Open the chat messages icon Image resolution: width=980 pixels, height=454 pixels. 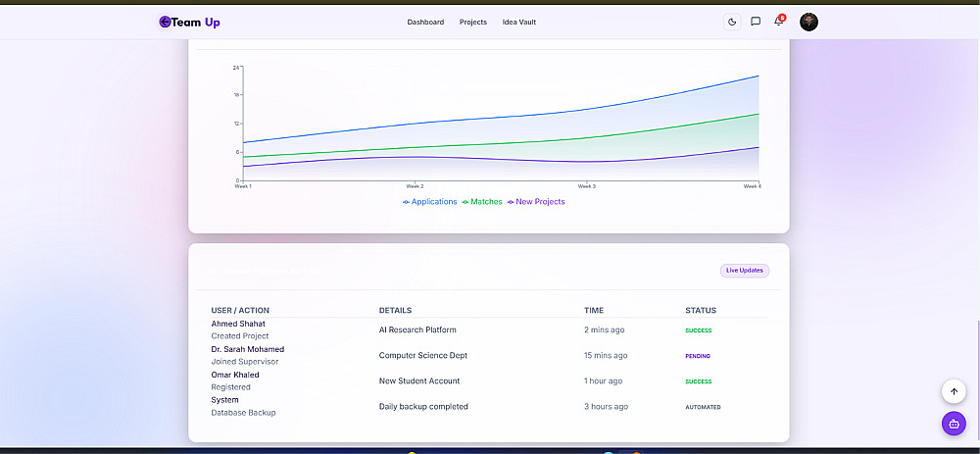click(x=755, y=22)
